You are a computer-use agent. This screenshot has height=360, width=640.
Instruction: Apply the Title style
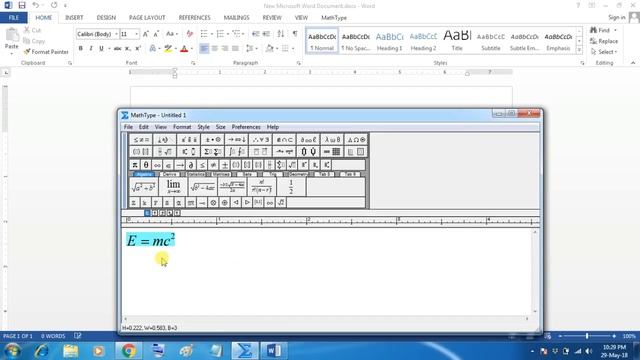pos(457,41)
